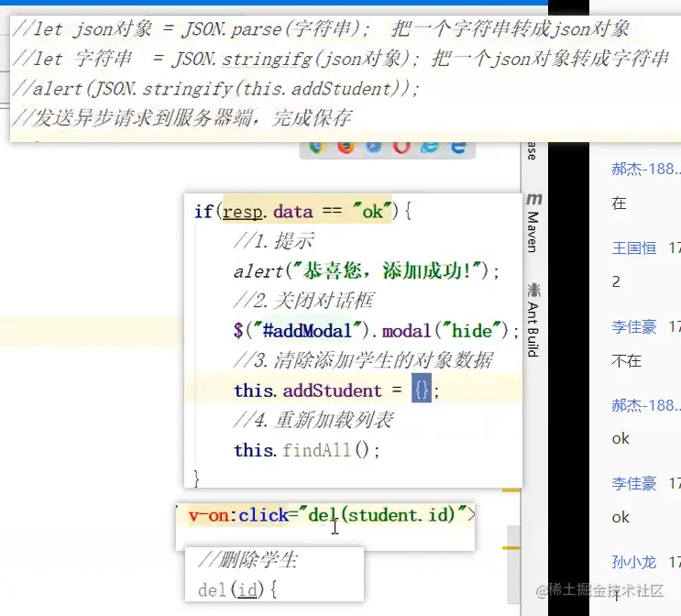Click the alert(JSON.stringify(this.addStudent)) comment
This screenshot has width=681, height=616.
[216, 89]
